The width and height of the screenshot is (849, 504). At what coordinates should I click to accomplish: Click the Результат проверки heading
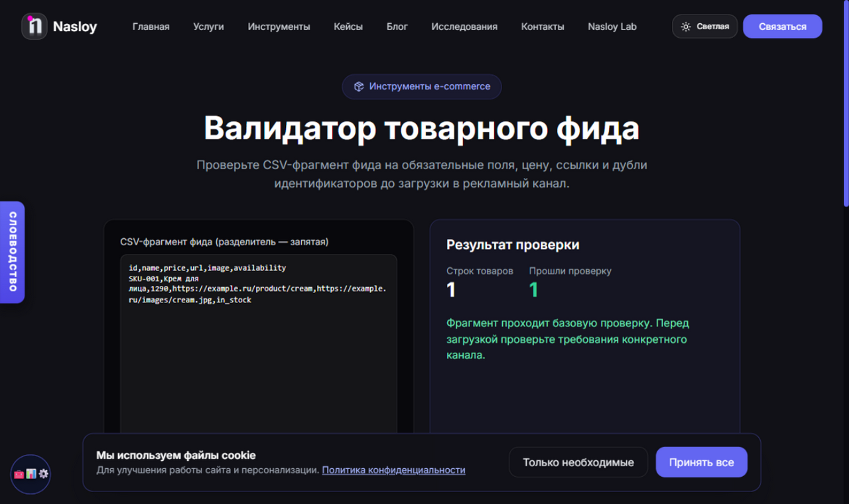point(513,245)
